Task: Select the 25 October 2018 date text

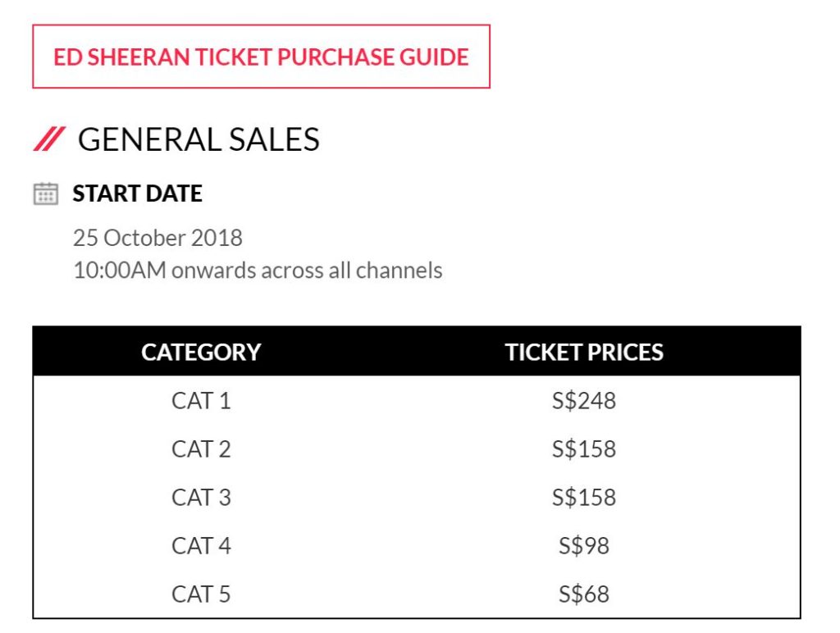Action: pyautogui.click(x=157, y=238)
